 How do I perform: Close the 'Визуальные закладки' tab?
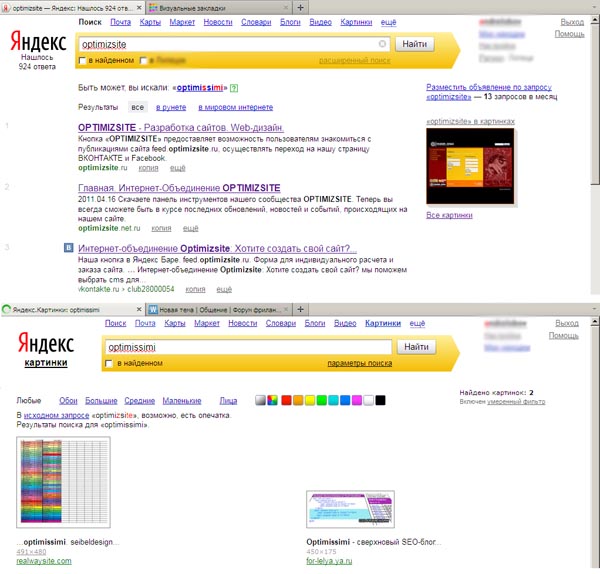click(285, 8)
